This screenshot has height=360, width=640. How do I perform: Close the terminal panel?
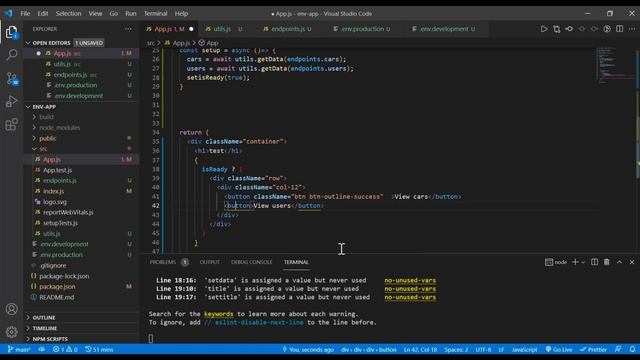632,262
